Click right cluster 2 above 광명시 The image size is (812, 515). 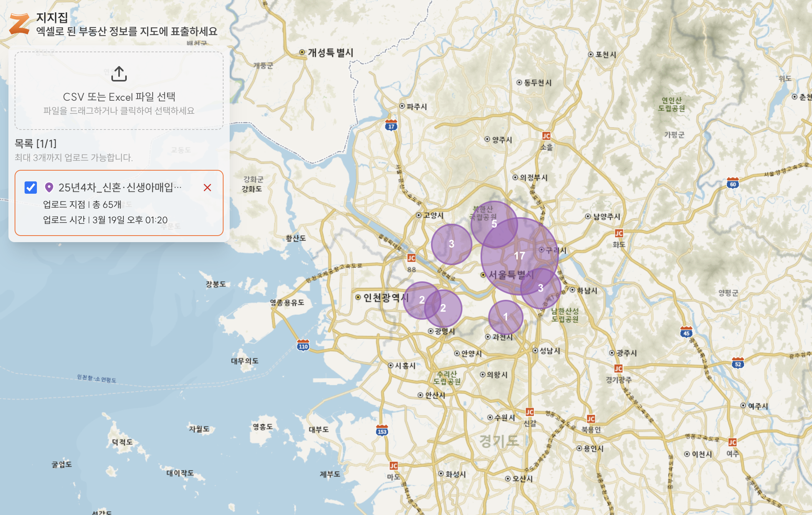pyautogui.click(x=444, y=308)
